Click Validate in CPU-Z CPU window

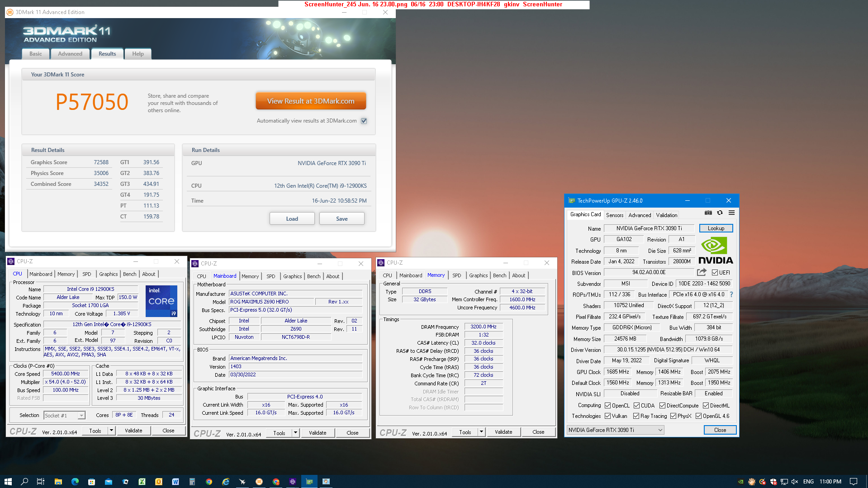click(133, 431)
